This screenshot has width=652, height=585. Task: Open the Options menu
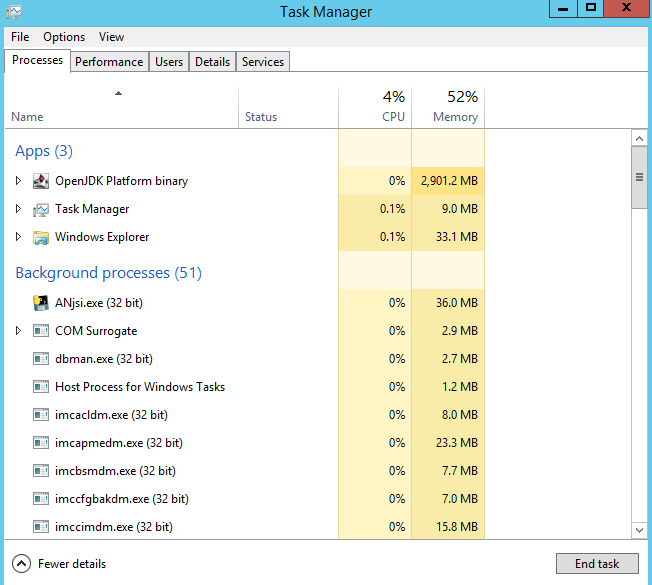point(64,37)
